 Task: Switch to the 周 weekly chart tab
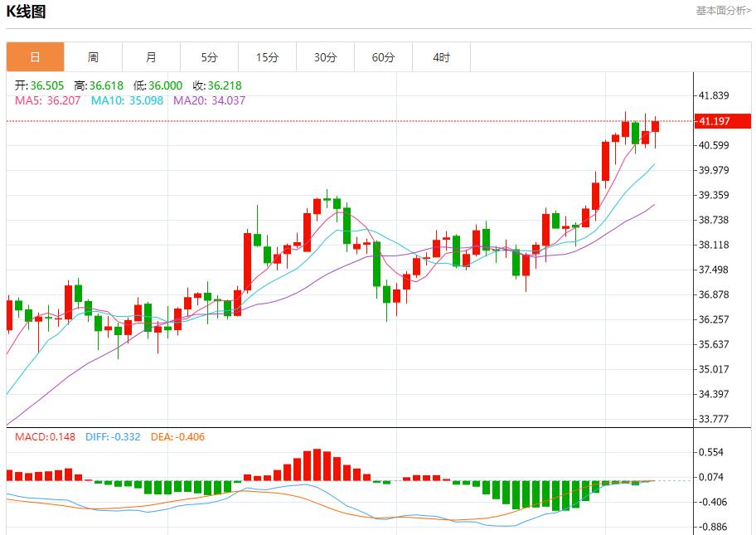click(94, 56)
